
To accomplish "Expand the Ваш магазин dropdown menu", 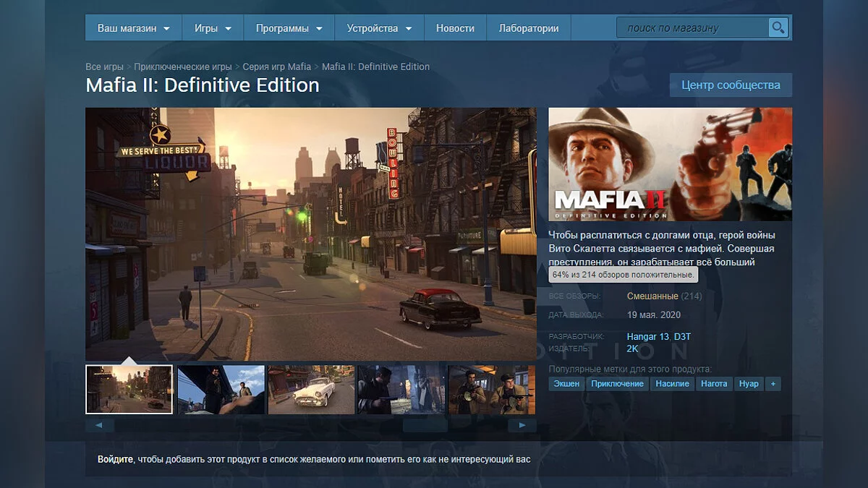I will [134, 28].
